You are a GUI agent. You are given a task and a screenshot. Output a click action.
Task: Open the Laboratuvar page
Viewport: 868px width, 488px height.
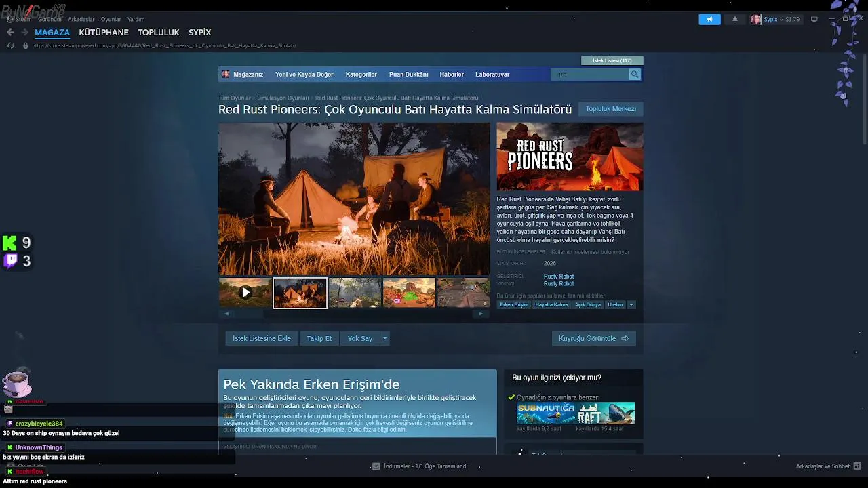pyautogui.click(x=492, y=75)
